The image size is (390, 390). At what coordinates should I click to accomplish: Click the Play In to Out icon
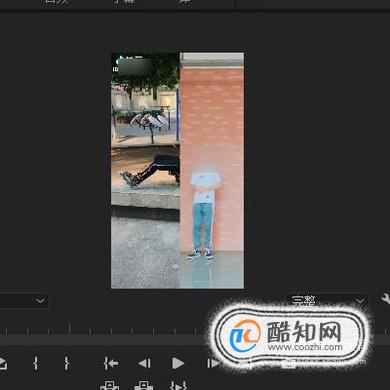tap(178, 385)
